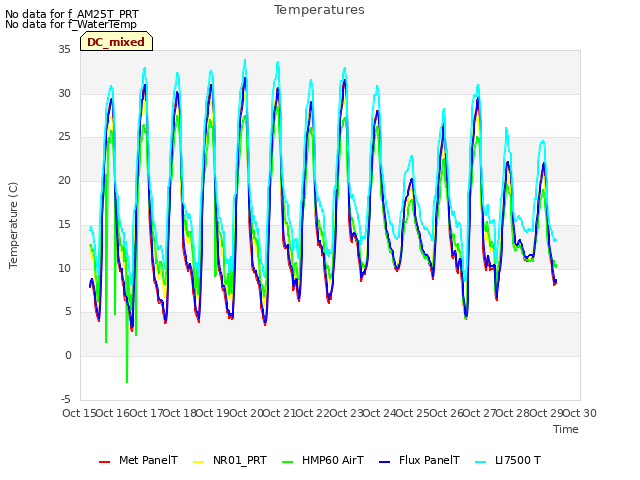The height and width of the screenshot is (480, 640).
Task: Click the cyan LI7500 T legend swatch
Action: (x=481, y=462)
